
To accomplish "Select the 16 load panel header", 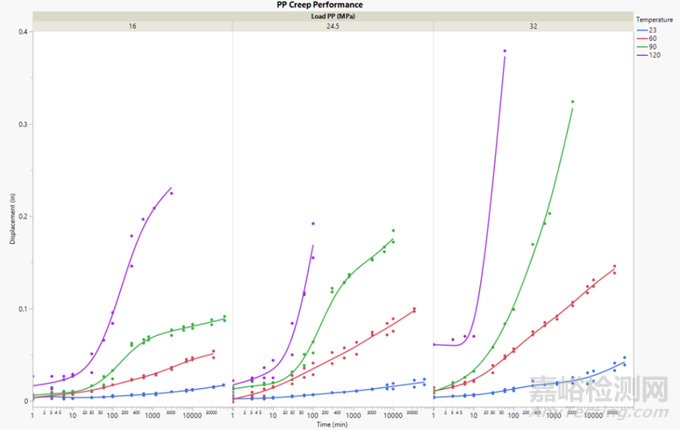I will tap(132, 26).
